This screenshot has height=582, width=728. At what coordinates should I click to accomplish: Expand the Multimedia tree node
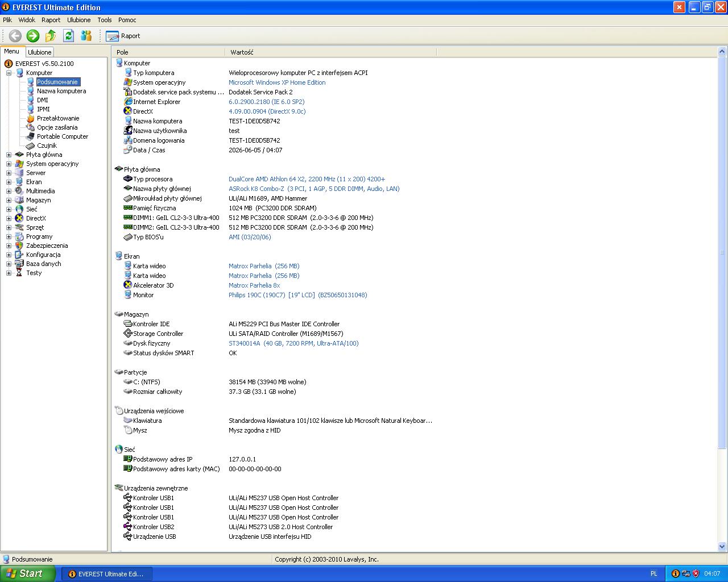click(x=9, y=191)
